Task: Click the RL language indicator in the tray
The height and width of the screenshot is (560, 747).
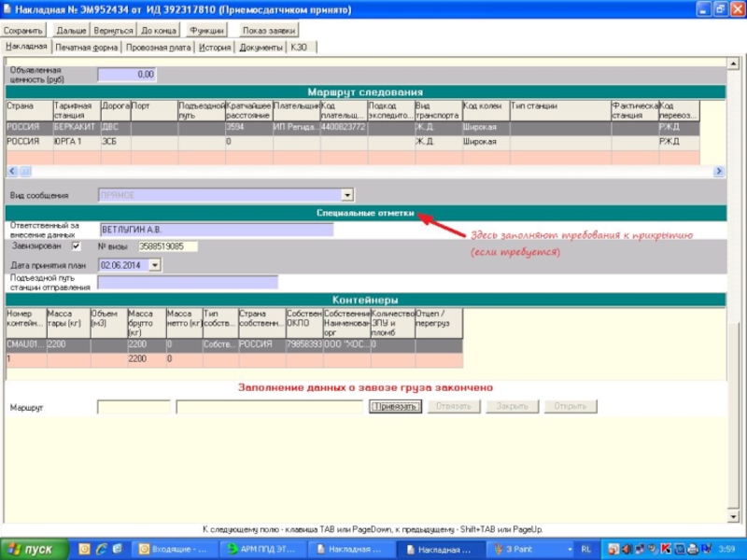Action: click(x=585, y=549)
